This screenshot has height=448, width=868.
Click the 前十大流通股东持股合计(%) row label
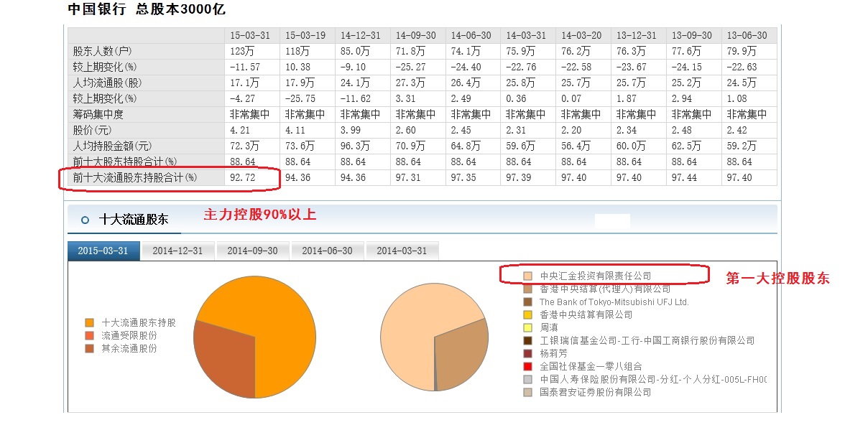click(x=135, y=177)
